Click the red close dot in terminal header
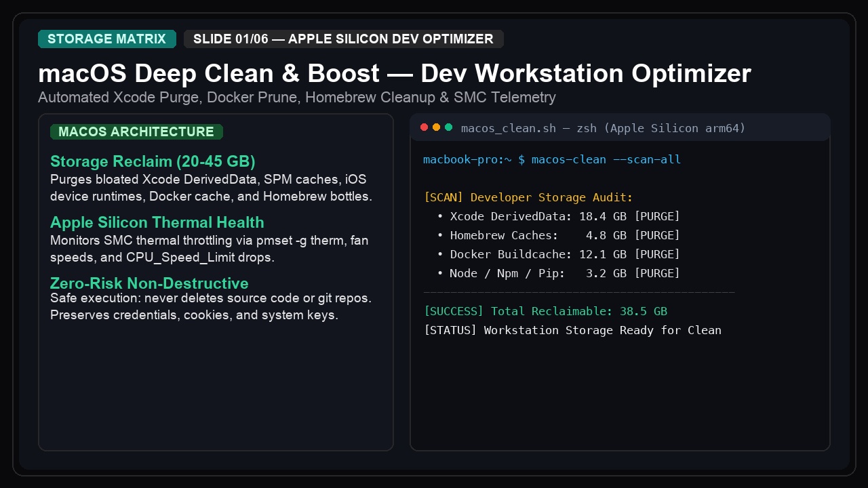The image size is (868, 488). 425,127
